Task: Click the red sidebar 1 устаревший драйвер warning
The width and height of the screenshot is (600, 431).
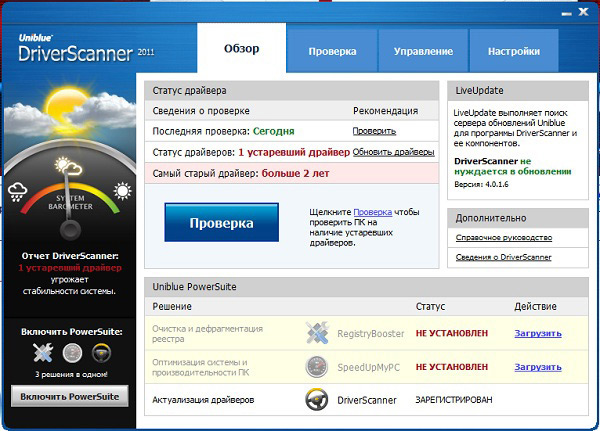Action: pyautogui.click(x=70, y=268)
